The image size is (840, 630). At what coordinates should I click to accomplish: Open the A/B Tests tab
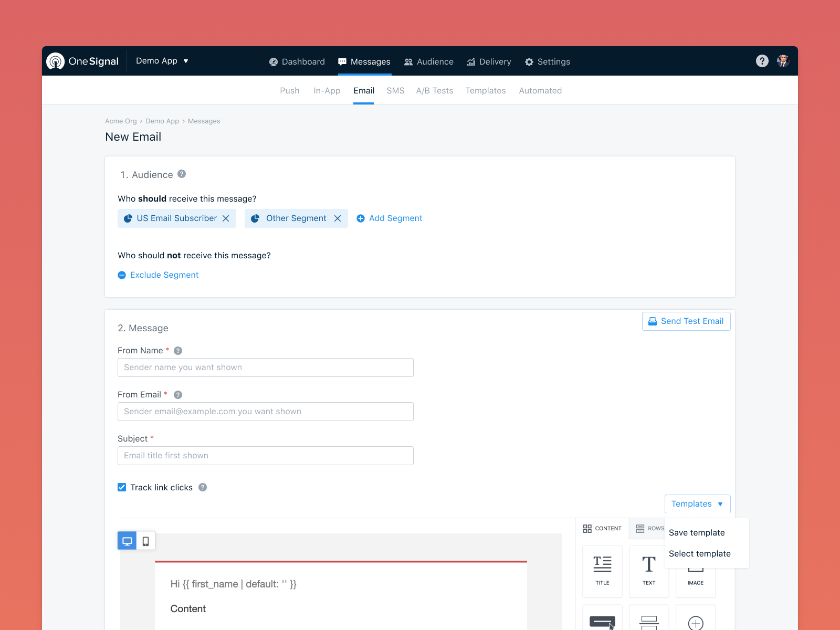[435, 90]
